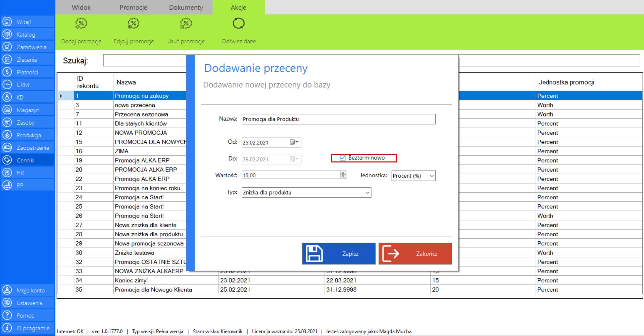Click the red Zakończ button

(x=415, y=254)
